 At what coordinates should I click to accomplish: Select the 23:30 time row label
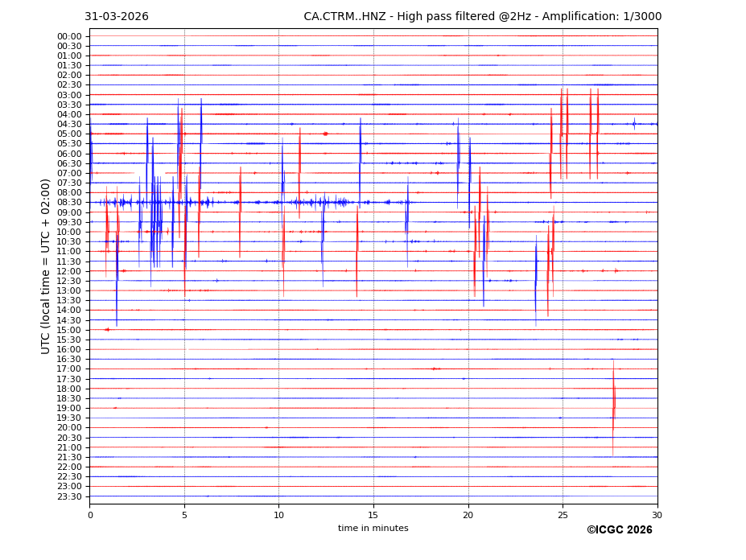pyautogui.click(x=69, y=496)
